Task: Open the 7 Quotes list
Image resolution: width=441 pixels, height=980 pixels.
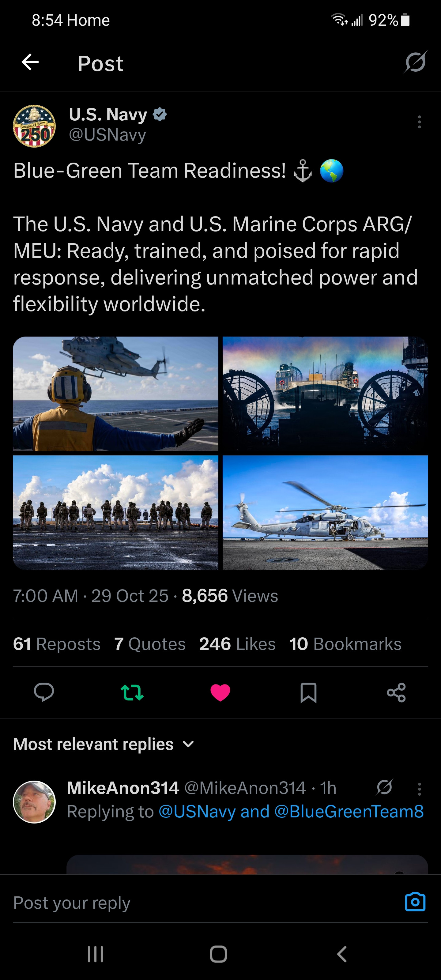Action: click(150, 644)
